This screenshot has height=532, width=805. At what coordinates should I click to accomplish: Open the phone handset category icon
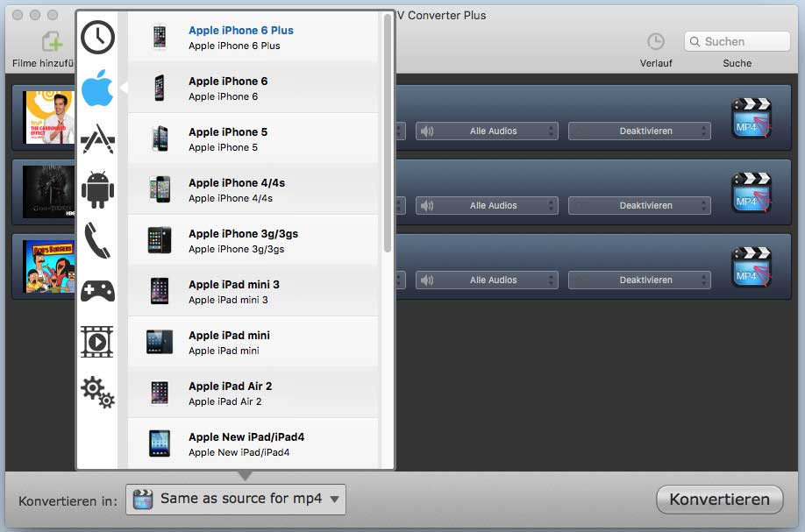tap(97, 240)
